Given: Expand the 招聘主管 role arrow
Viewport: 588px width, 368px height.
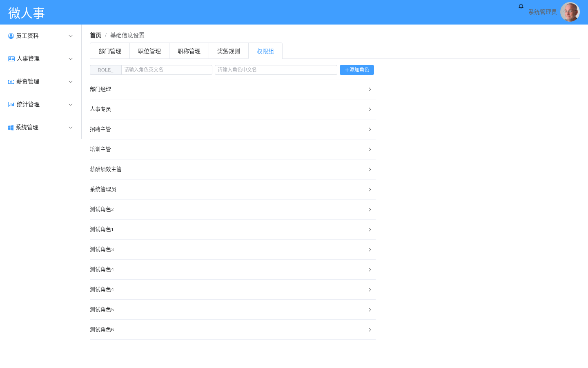Looking at the screenshot, I should click(370, 129).
